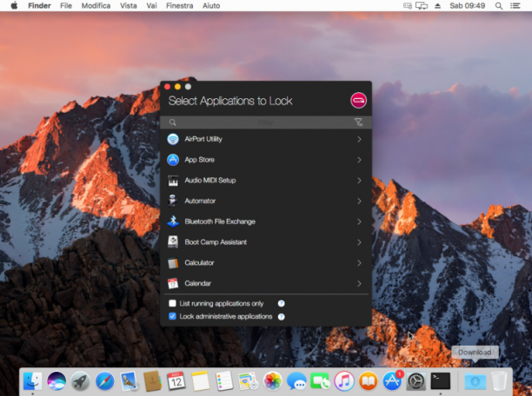This screenshot has height=396, width=532.
Task: Expand Automator row chevron
Action: click(359, 201)
